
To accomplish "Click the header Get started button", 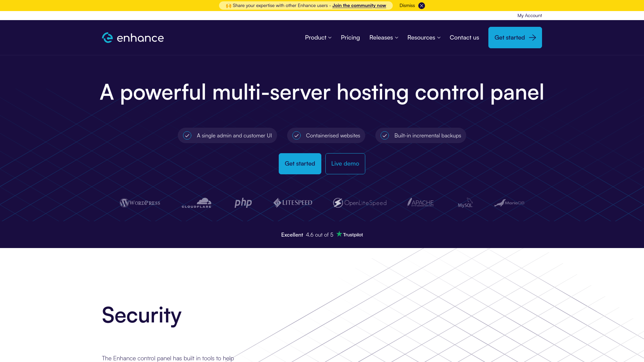I will pyautogui.click(x=515, y=38).
